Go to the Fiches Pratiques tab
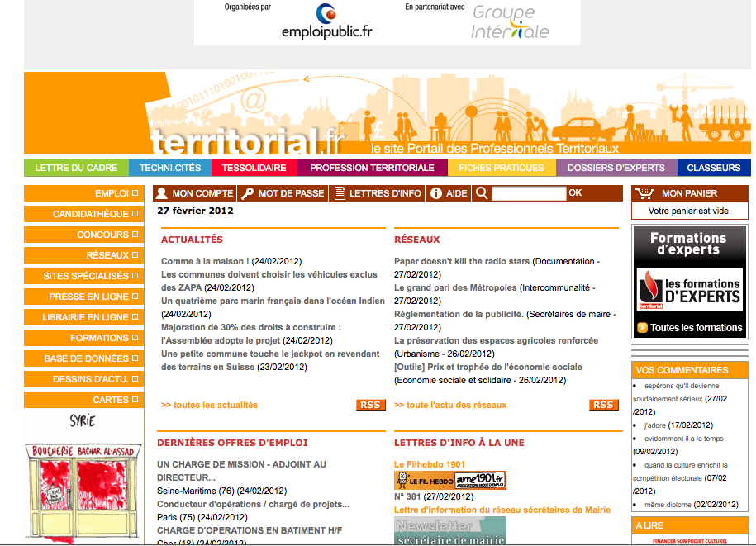 (x=502, y=168)
